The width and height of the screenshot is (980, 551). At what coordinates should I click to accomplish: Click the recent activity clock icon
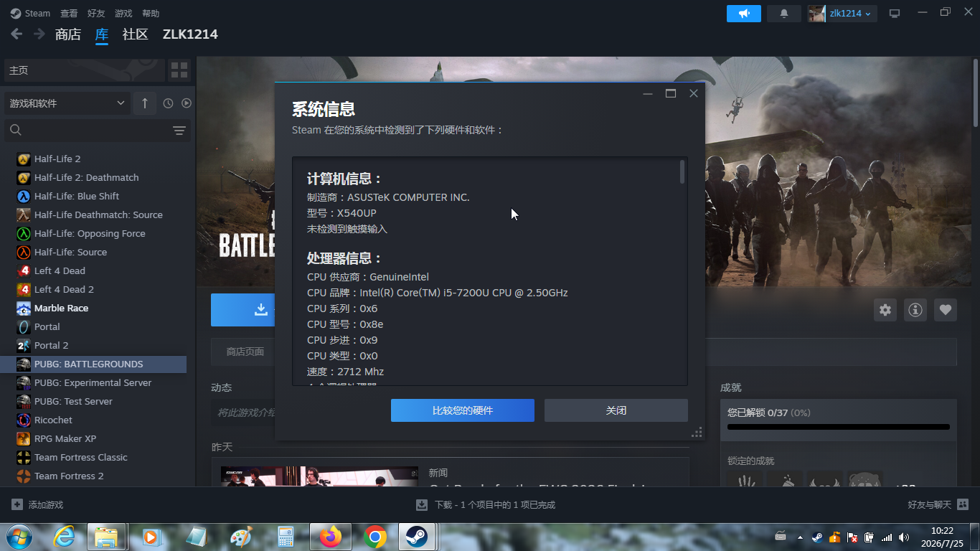point(168,103)
